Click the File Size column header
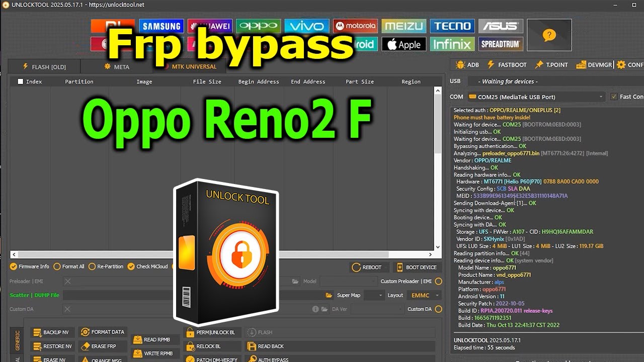644x362 pixels. (207, 81)
